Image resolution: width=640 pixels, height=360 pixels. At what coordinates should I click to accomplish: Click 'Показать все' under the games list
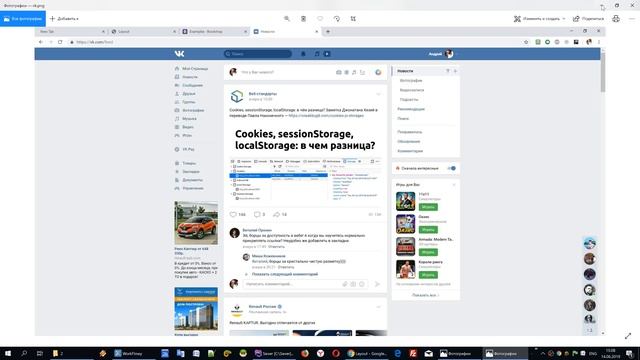[425, 295]
